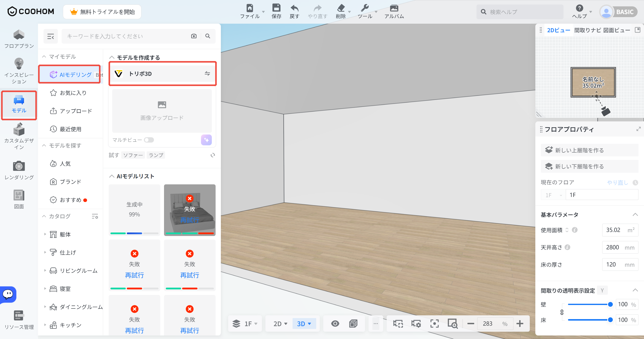
Task: Click the 戻す undo icon
Action: point(294,12)
